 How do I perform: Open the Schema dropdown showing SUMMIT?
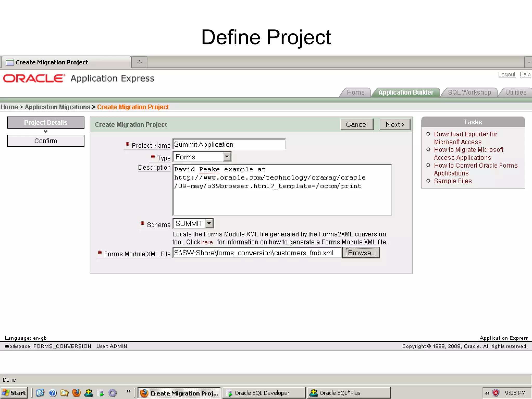(193, 223)
